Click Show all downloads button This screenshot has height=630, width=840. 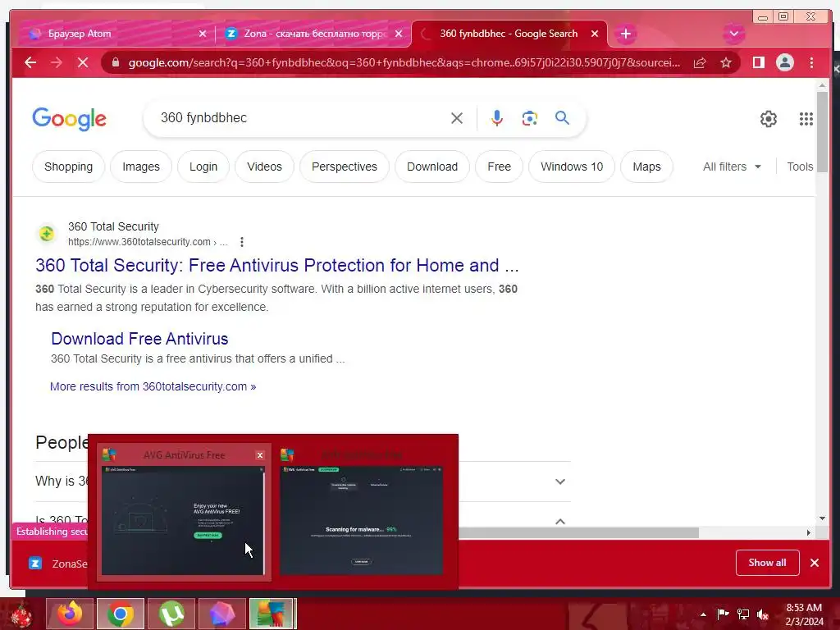(x=767, y=563)
